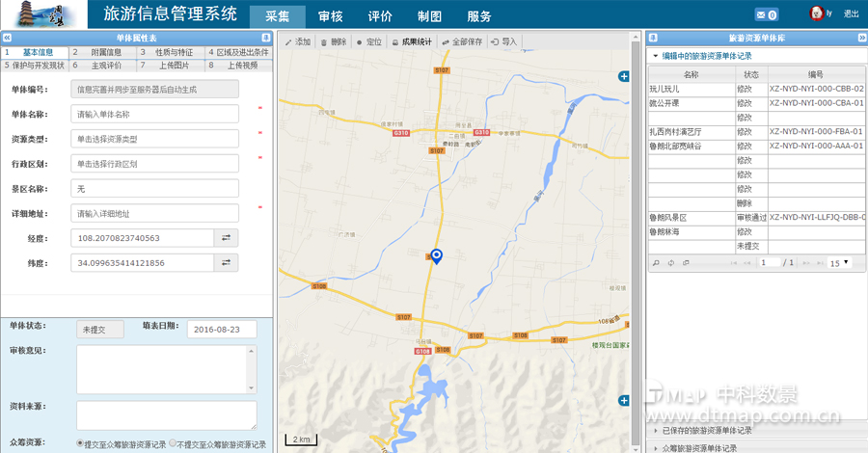Collapse the 编辑中的旅游资源单体记录 section
Image resolution: width=868 pixels, height=453 pixels.
pyautogui.click(x=656, y=56)
